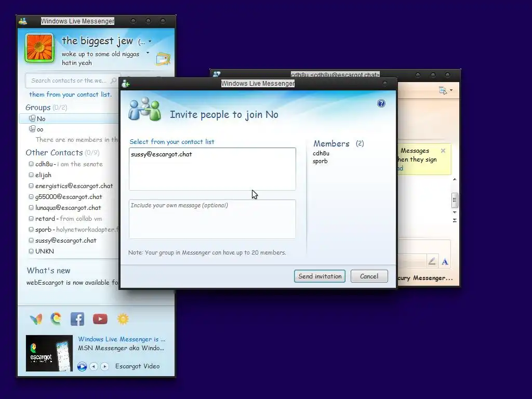
Task: Select contact energistics@escargot.chat
Action: coord(74,186)
